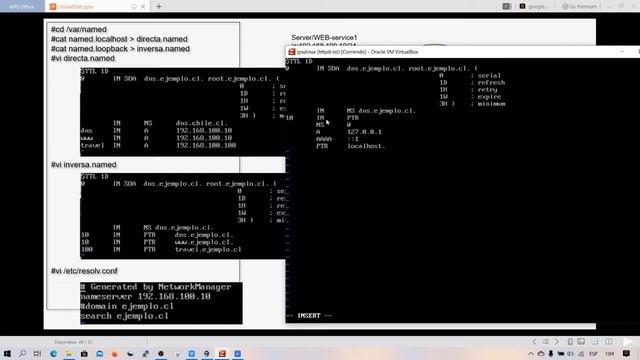Click '#cat named.loopback > inversa.named' line
Viewport: 640px width, 360px height.
coord(120,49)
